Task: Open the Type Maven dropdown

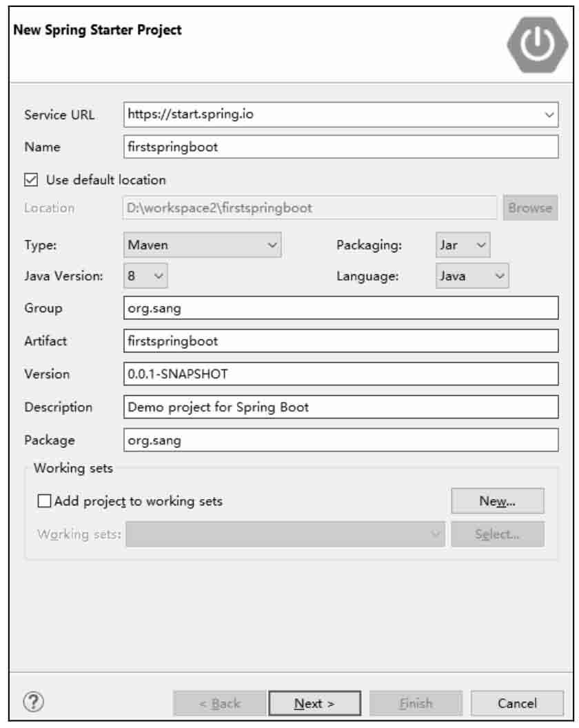Action: [203, 245]
